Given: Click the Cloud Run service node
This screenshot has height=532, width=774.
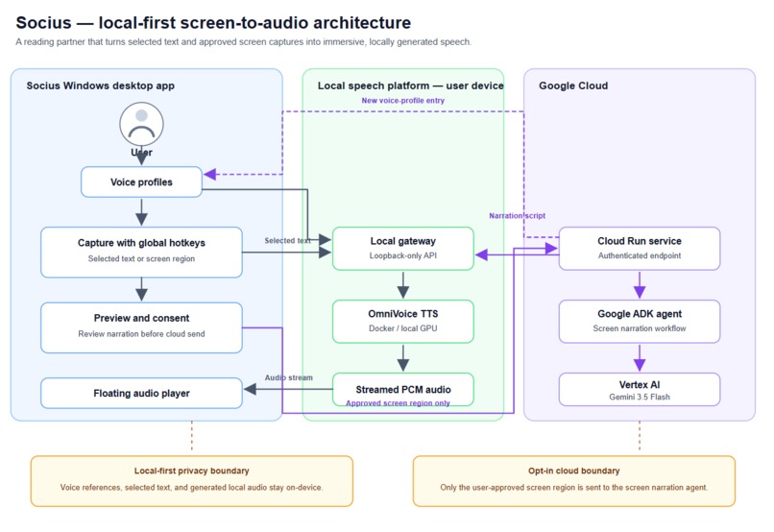Looking at the screenshot, I should 640,248.
